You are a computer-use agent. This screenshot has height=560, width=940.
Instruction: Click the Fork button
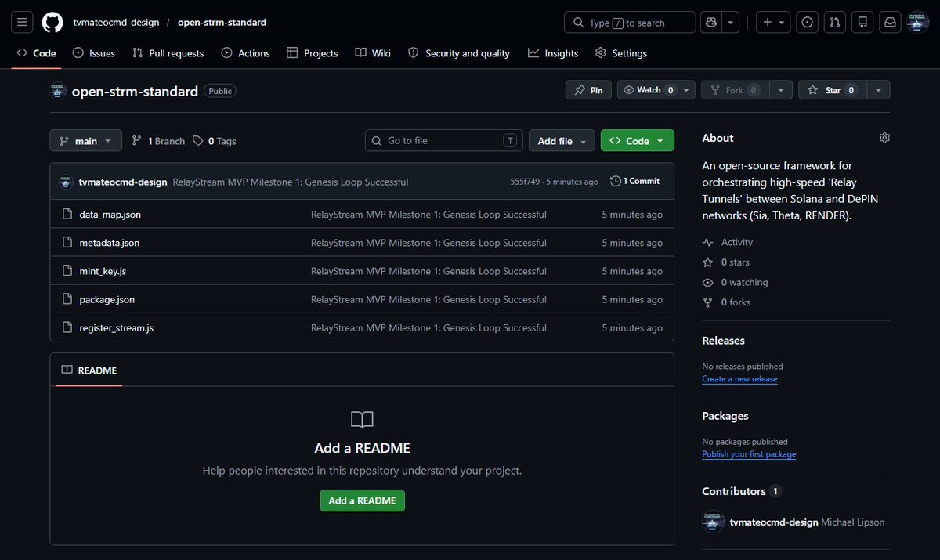pyautogui.click(x=735, y=90)
